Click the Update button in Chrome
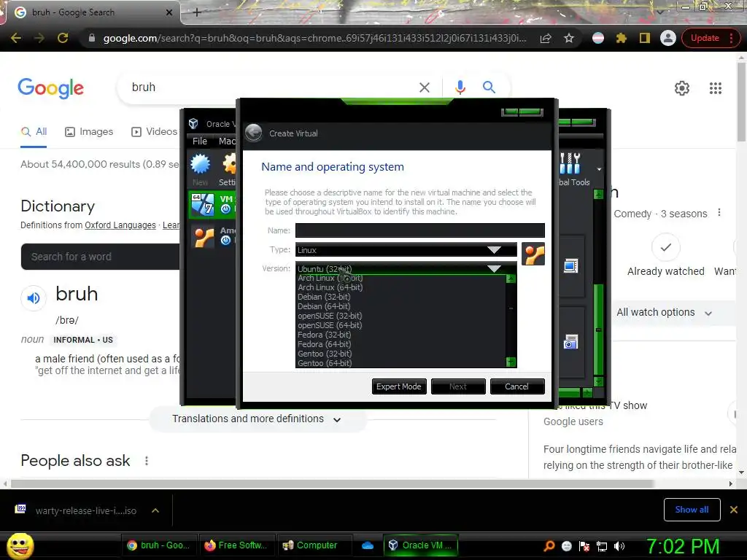Image resolution: width=747 pixels, height=560 pixels. pyautogui.click(x=705, y=38)
